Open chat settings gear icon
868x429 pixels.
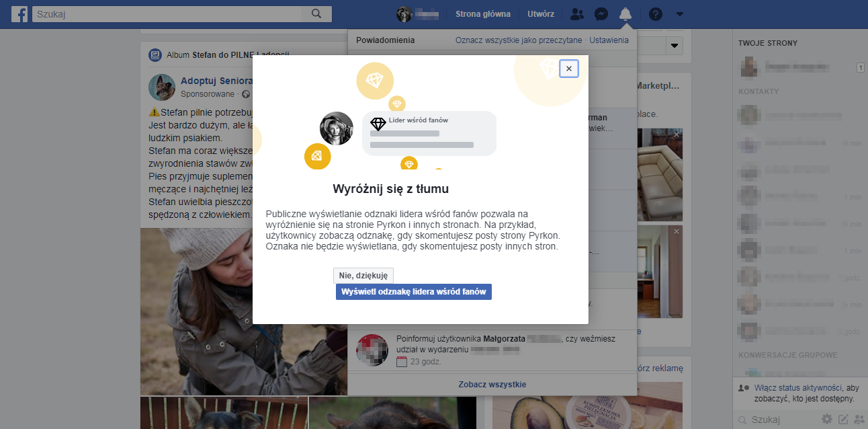click(x=827, y=420)
